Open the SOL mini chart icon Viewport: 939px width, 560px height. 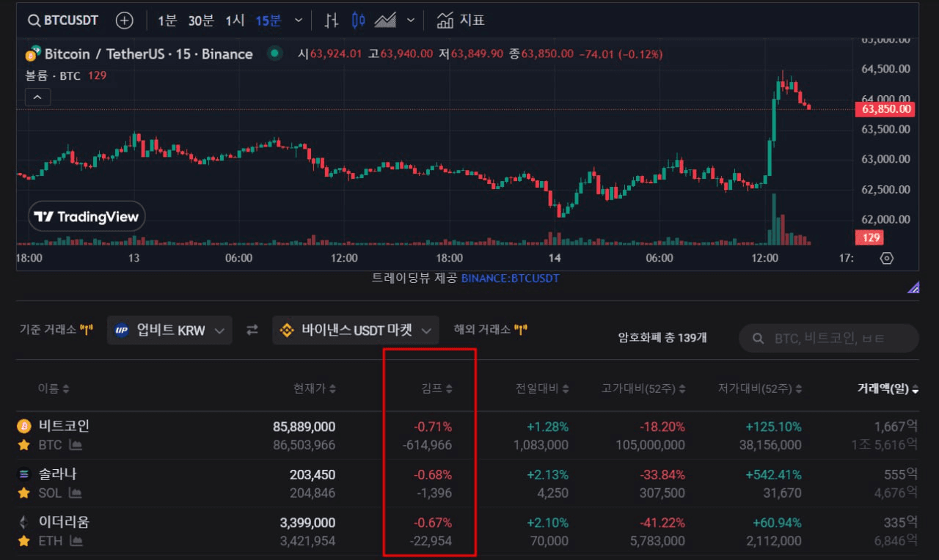75,493
